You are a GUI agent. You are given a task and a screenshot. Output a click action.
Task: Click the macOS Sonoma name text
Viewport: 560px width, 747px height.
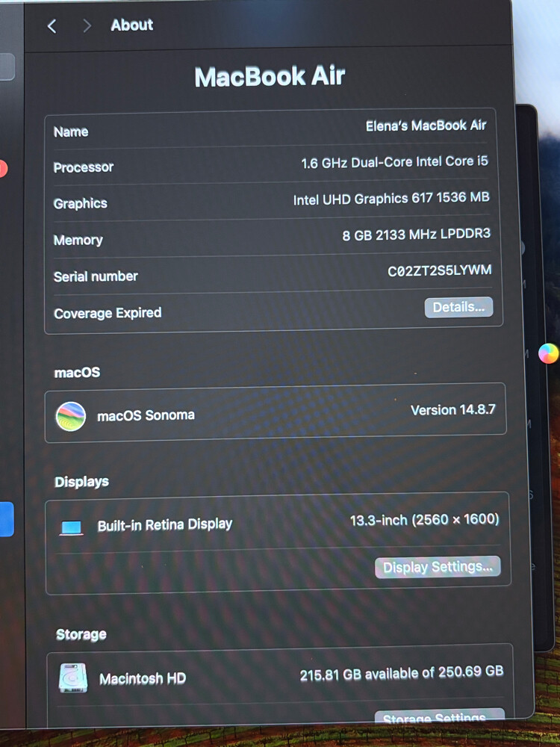(146, 415)
